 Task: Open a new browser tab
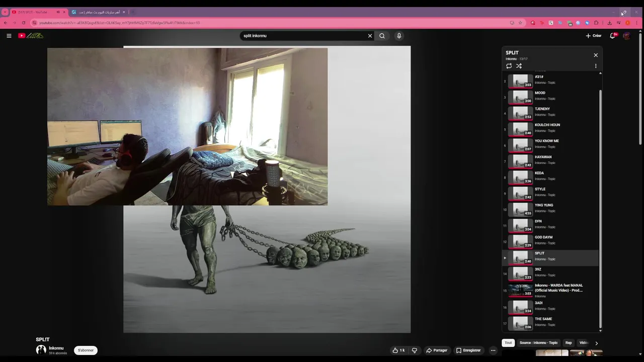133,12
